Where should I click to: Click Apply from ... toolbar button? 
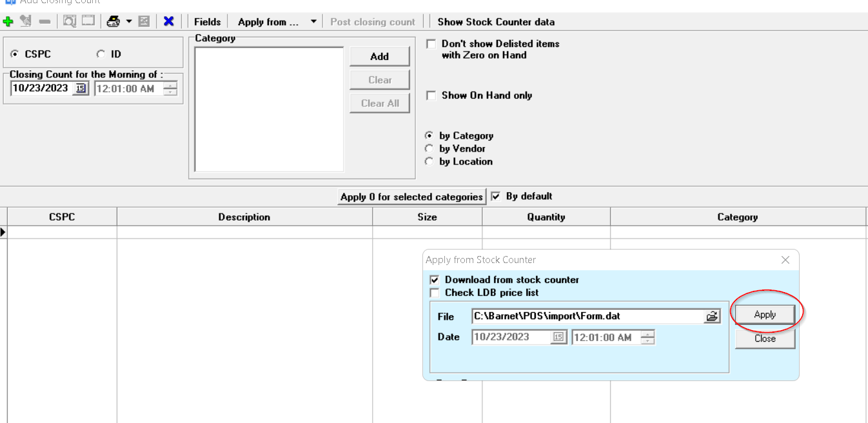pyautogui.click(x=268, y=22)
